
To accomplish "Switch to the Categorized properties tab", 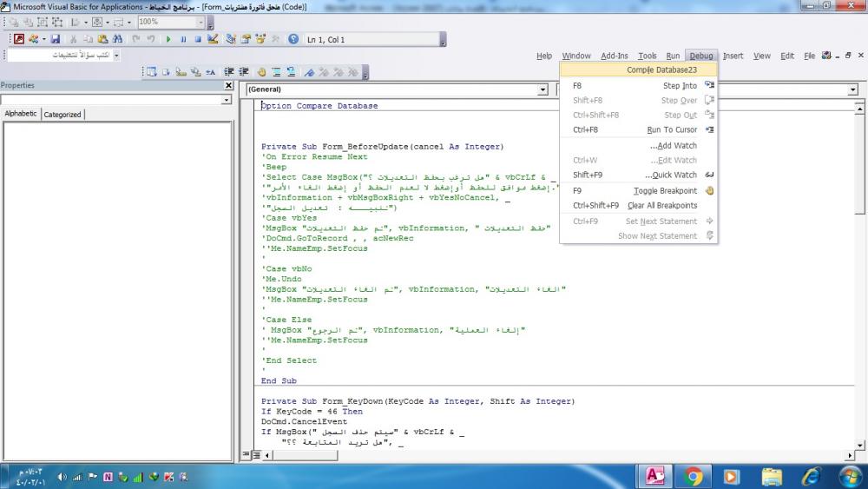I will click(x=62, y=115).
